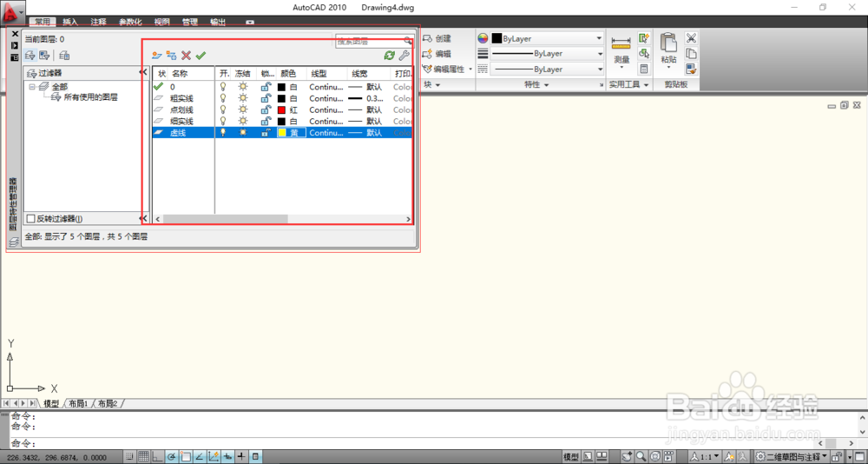Delete layer using the red X icon
This screenshot has height=464, width=868.
(186, 56)
